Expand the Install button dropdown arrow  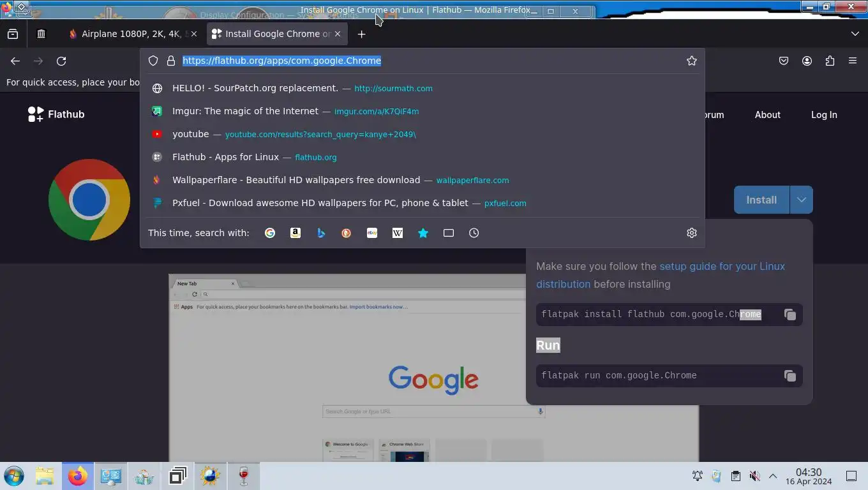click(x=801, y=200)
